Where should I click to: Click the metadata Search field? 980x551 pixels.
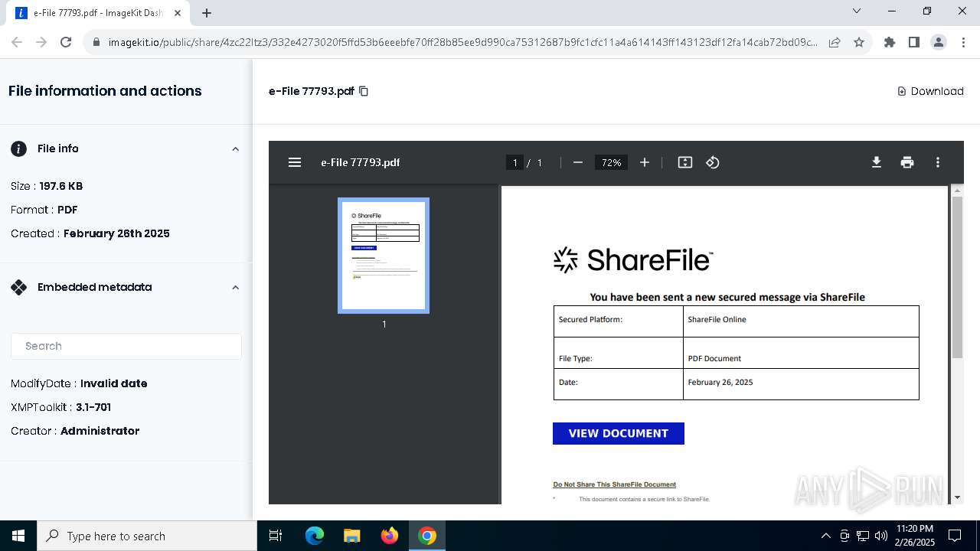[x=126, y=346]
